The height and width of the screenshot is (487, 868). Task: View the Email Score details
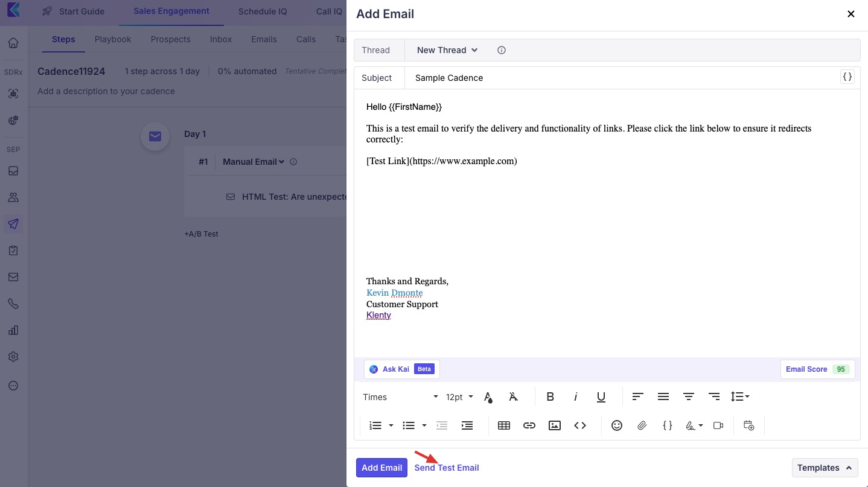(x=818, y=369)
